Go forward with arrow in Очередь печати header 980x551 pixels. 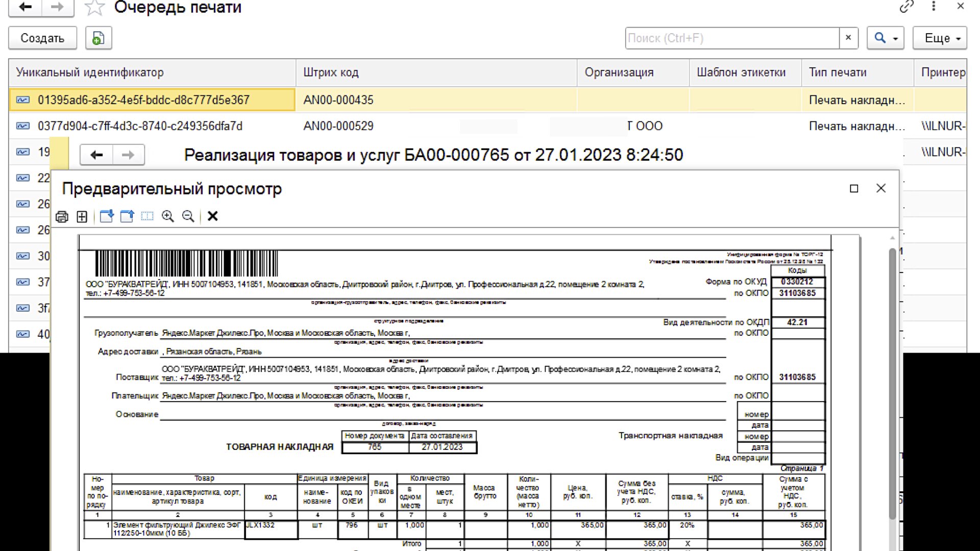tap(58, 7)
